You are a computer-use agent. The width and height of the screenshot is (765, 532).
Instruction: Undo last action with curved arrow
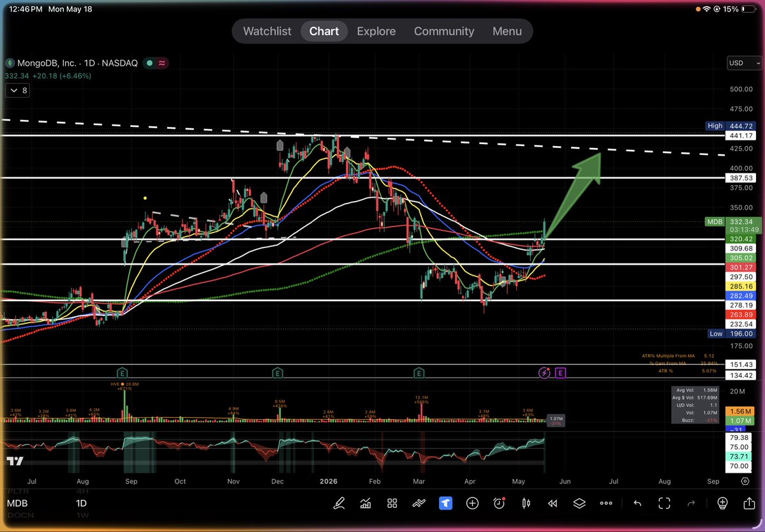click(637, 503)
